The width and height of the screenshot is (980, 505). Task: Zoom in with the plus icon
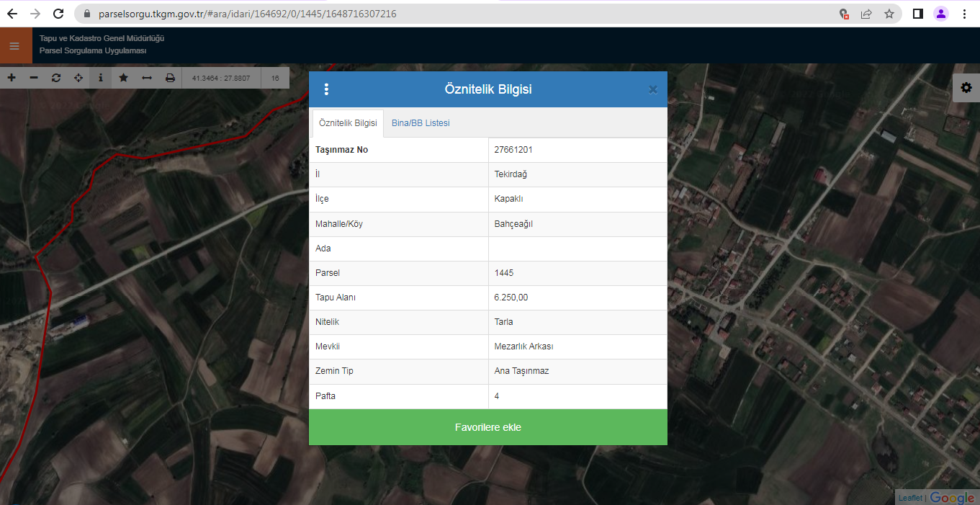(x=12, y=78)
